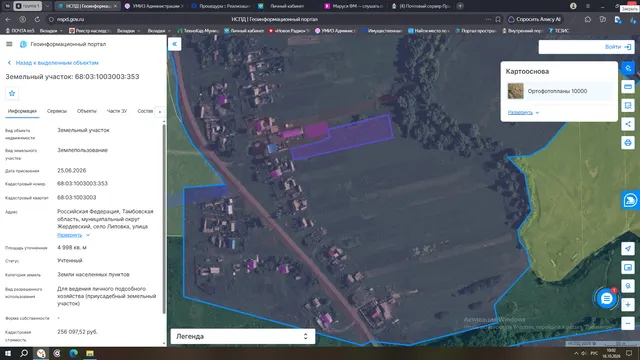
Task: Go back in the browser
Action: coord(8,19)
